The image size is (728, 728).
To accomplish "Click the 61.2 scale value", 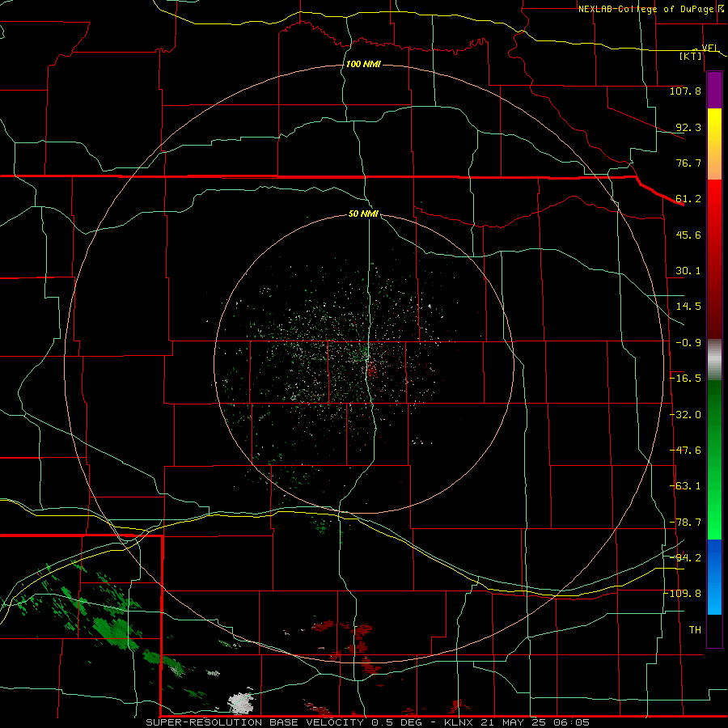I will 688,199.
